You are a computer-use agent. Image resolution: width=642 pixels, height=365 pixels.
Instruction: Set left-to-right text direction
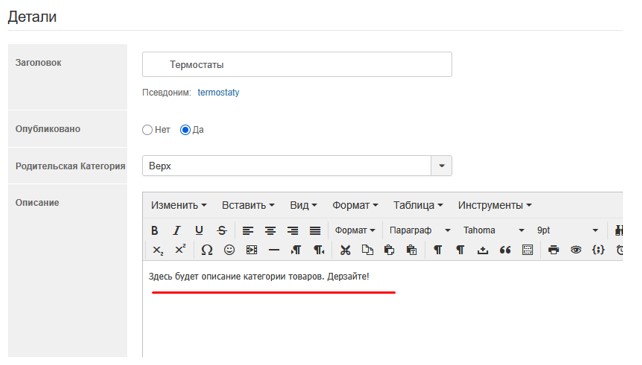[x=296, y=250]
